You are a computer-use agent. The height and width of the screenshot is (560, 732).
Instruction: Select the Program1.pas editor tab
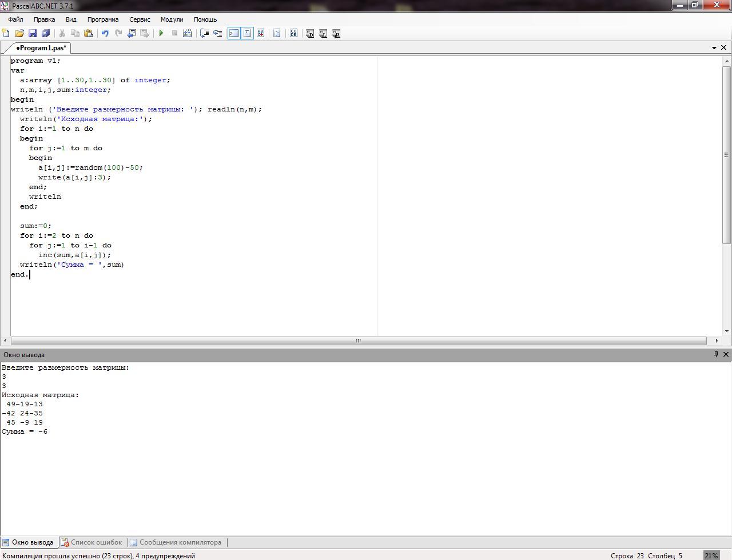41,48
